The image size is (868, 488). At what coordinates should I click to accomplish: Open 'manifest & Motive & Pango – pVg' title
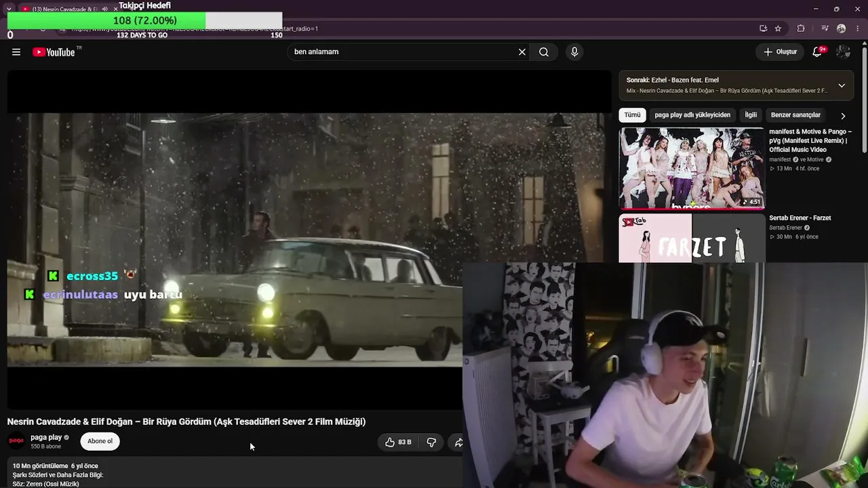coord(810,140)
